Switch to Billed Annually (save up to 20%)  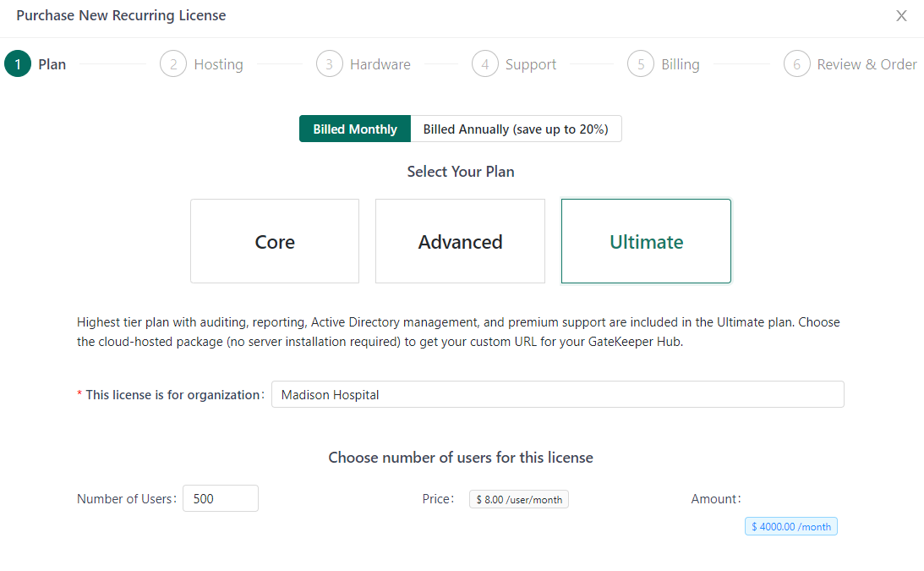(x=516, y=129)
